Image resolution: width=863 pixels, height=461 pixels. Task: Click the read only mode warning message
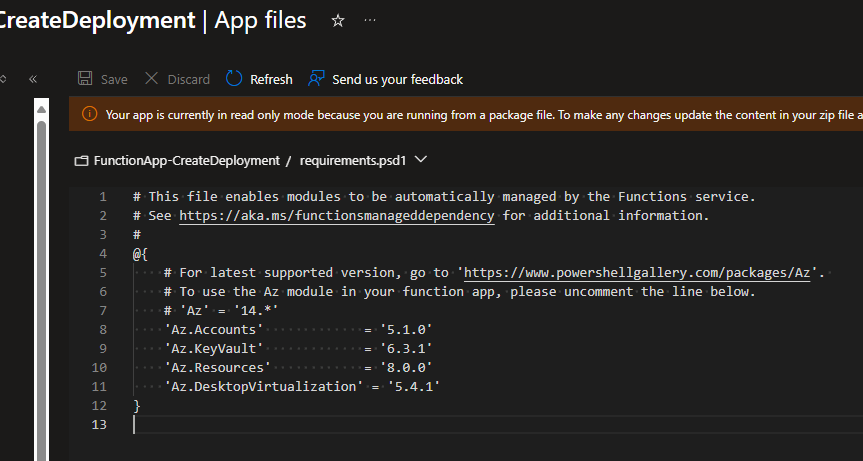point(484,115)
